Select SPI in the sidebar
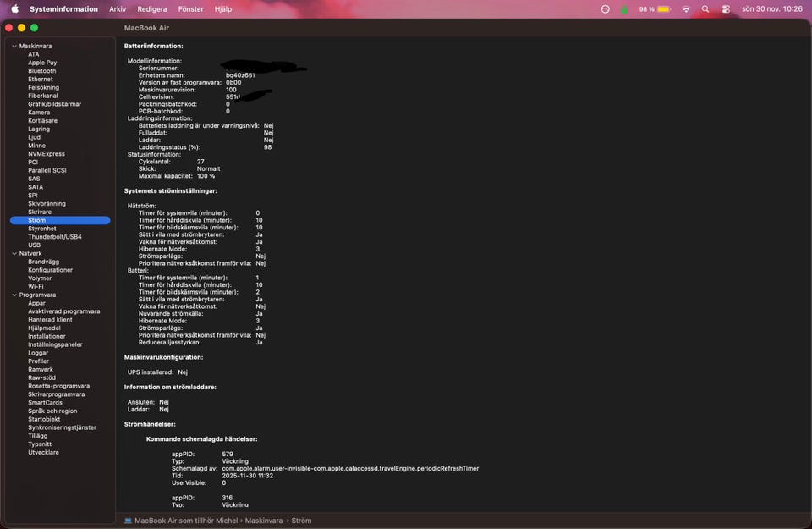 click(33, 196)
